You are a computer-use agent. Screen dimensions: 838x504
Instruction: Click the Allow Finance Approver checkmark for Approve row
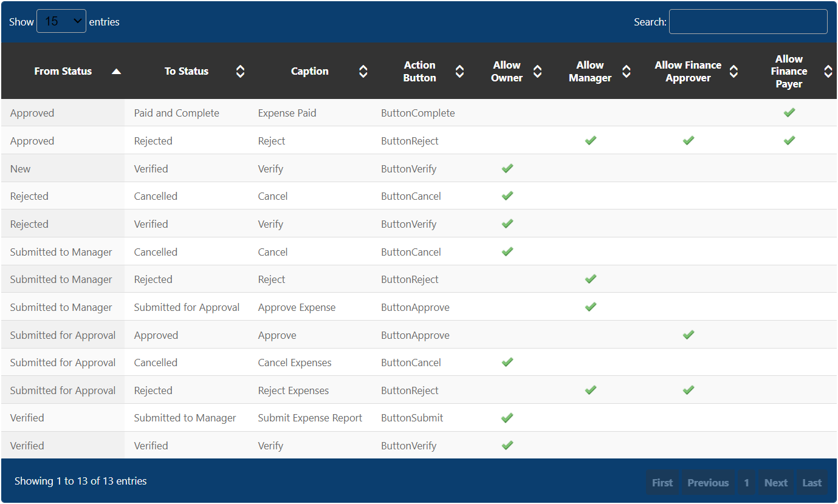point(688,335)
